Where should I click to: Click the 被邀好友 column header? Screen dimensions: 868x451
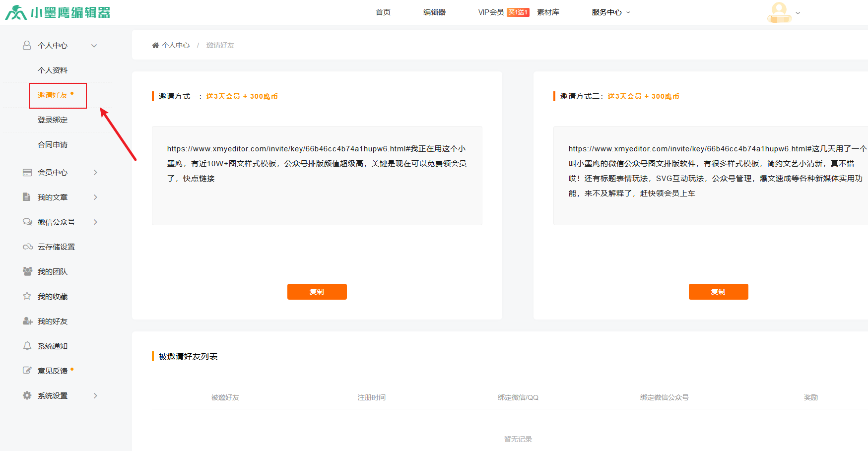pyautogui.click(x=225, y=397)
